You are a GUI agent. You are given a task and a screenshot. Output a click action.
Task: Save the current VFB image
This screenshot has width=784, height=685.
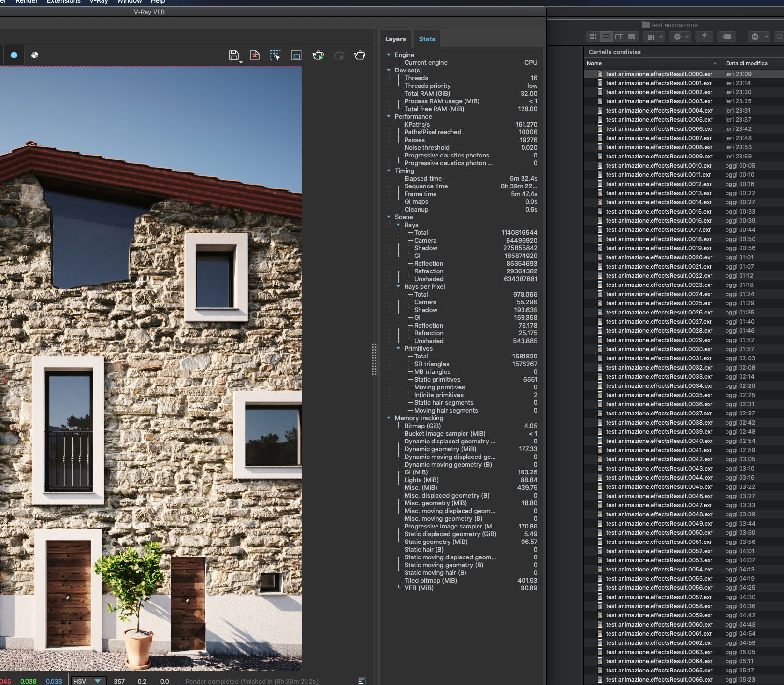pos(233,56)
